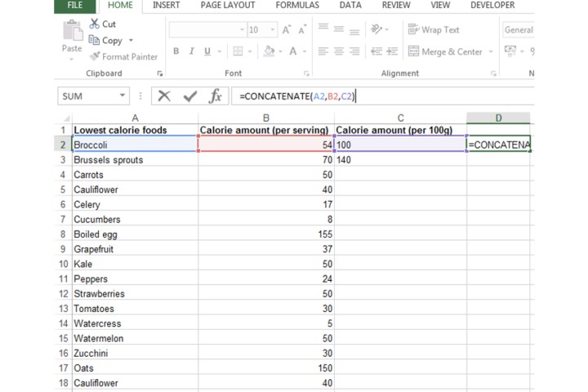Click the Borders icon

pyautogui.click(x=238, y=51)
